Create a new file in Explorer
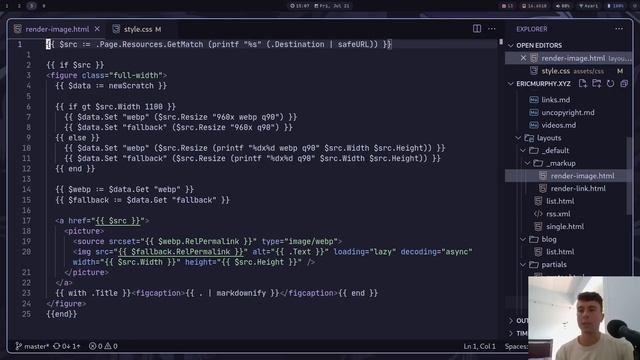The width and height of the screenshot is (640, 360). tap(582, 84)
